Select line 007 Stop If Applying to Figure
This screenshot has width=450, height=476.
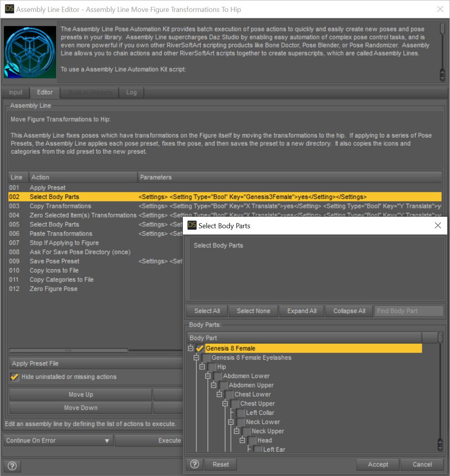(95, 243)
